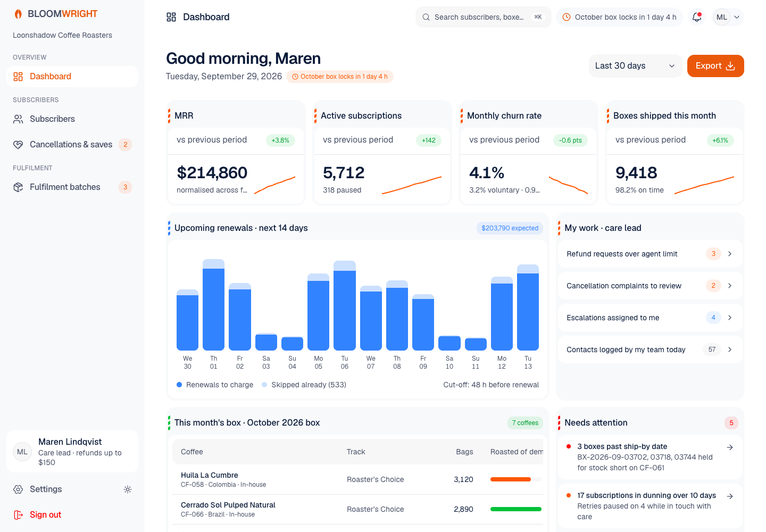Open Cancellations & saves in sidebar
The height and width of the screenshot is (532, 766).
click(72, 145)
